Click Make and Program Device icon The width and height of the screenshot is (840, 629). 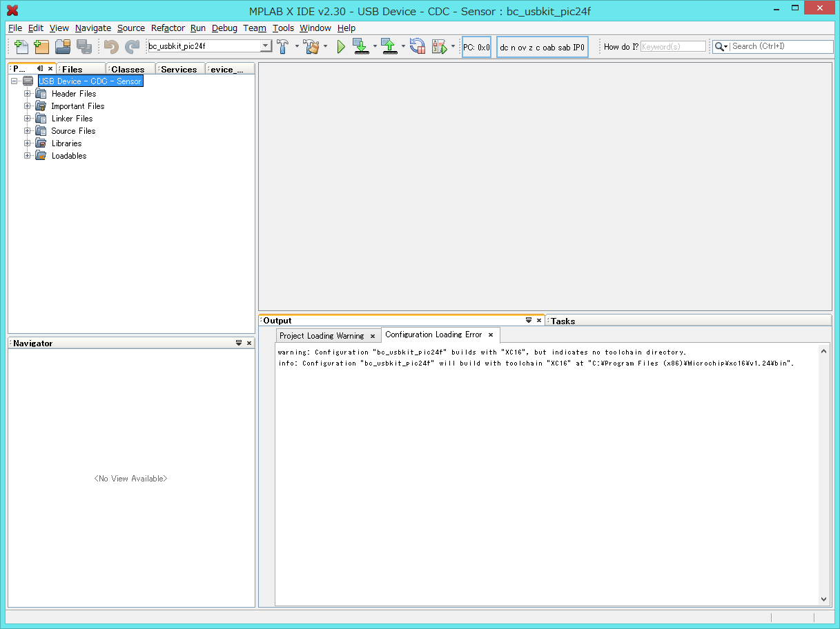click(360, 47)
